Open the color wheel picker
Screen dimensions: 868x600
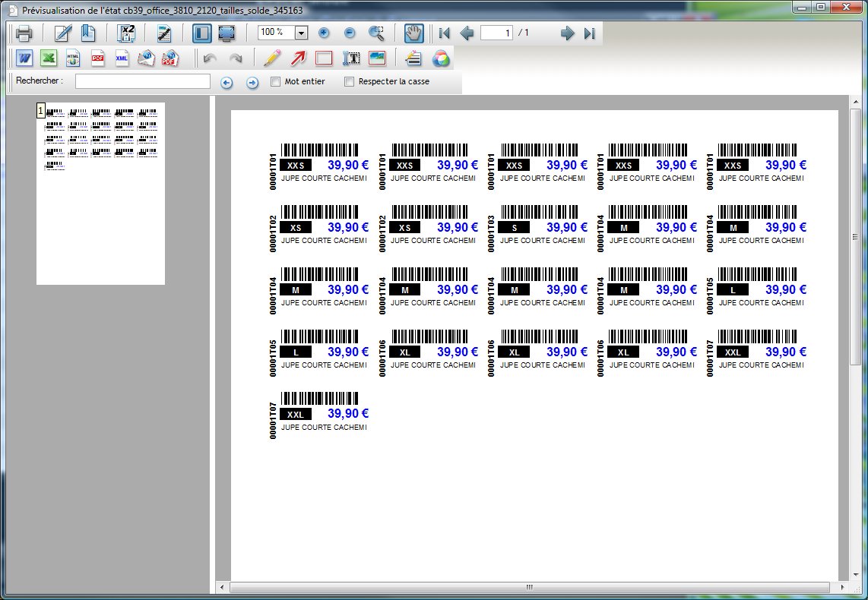click(441, 58)
